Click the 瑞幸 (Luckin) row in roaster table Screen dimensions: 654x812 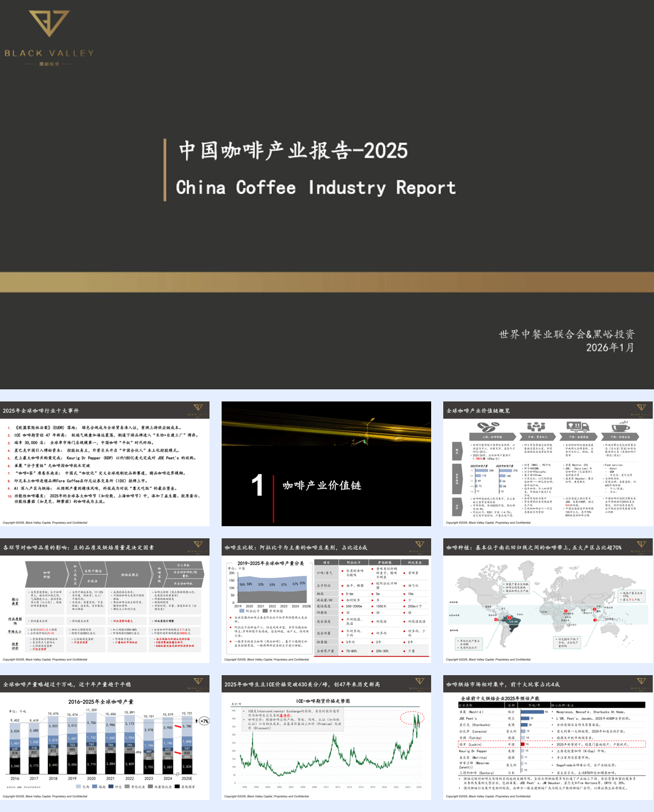pos(552,744)
